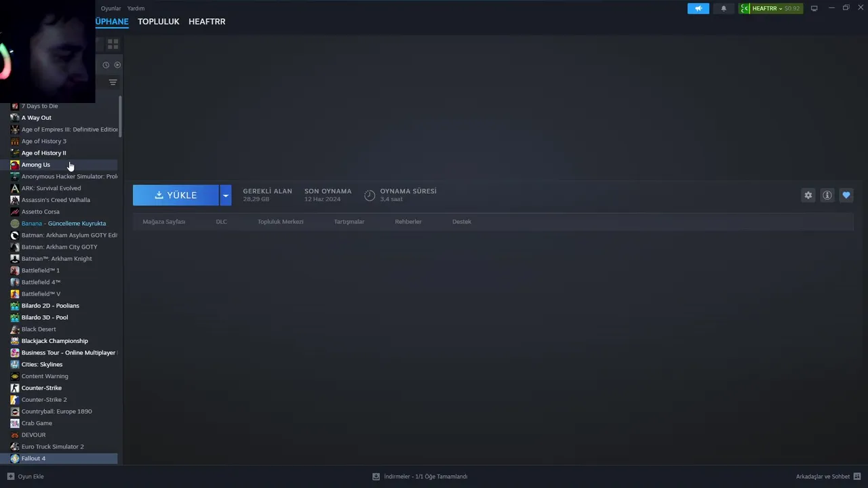Go to Mağaza Sayfası
Image resolution: width=868 pixels, height=488 pixels.
164,222
